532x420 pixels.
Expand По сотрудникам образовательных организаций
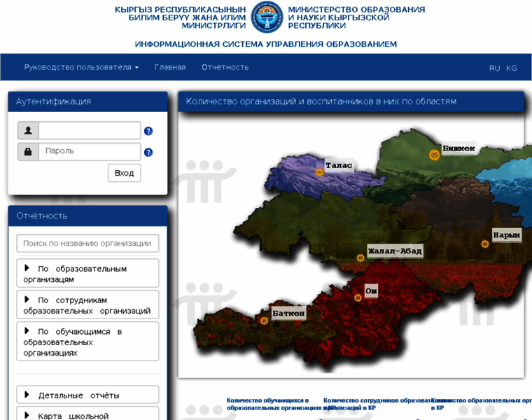tap(87, 304)
